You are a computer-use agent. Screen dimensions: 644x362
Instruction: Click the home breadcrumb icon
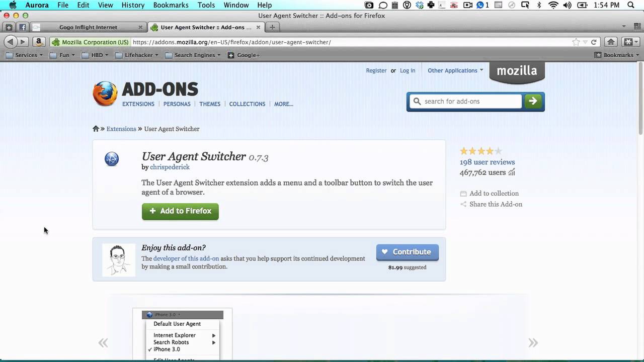(96, 129)
